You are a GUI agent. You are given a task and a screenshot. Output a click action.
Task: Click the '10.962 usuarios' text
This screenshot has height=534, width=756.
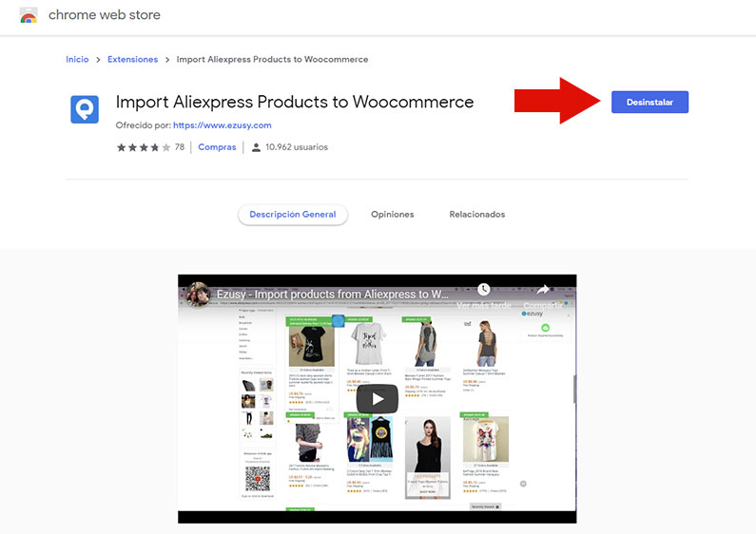(x=297, y=147)
